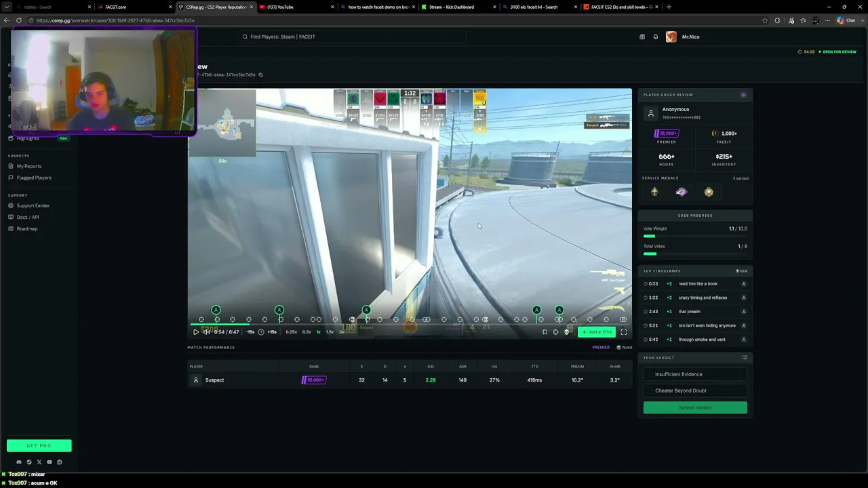Jump to the third annotation marker on the timeline
This screenshot has width=868, height=488.
pyautogui.click(x=366, y=310)
